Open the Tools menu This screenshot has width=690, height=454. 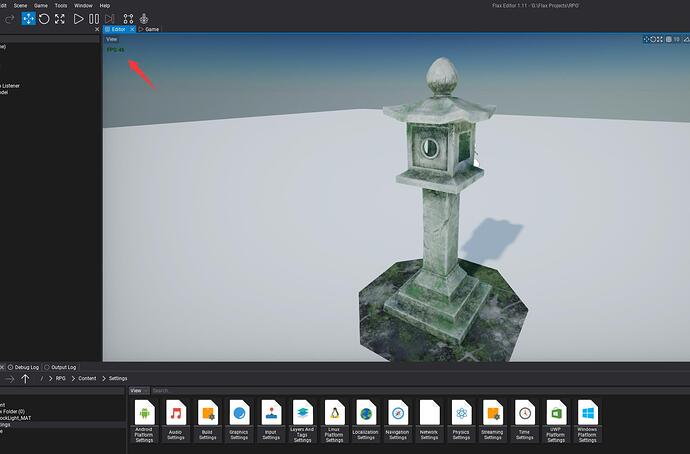61,5
